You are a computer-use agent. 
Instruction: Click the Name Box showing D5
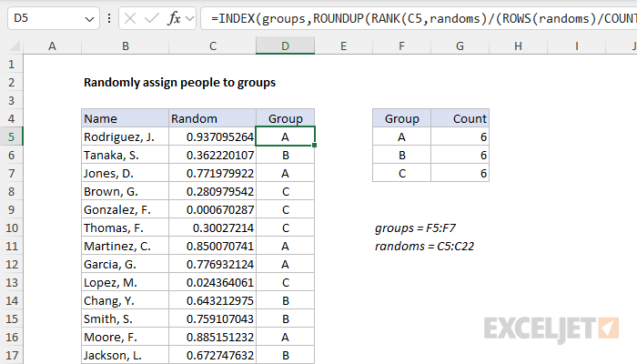pos(53,18)
